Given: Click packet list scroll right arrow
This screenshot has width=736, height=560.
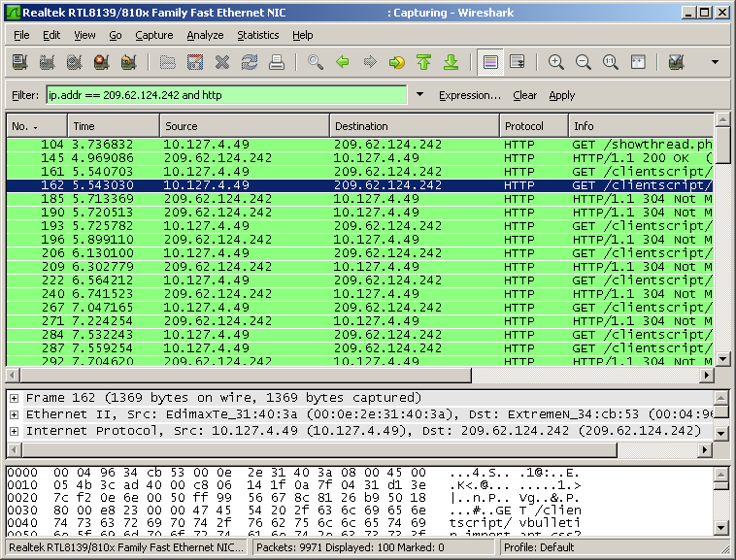Looking at the screenshot, I should [x=707, y=376].
